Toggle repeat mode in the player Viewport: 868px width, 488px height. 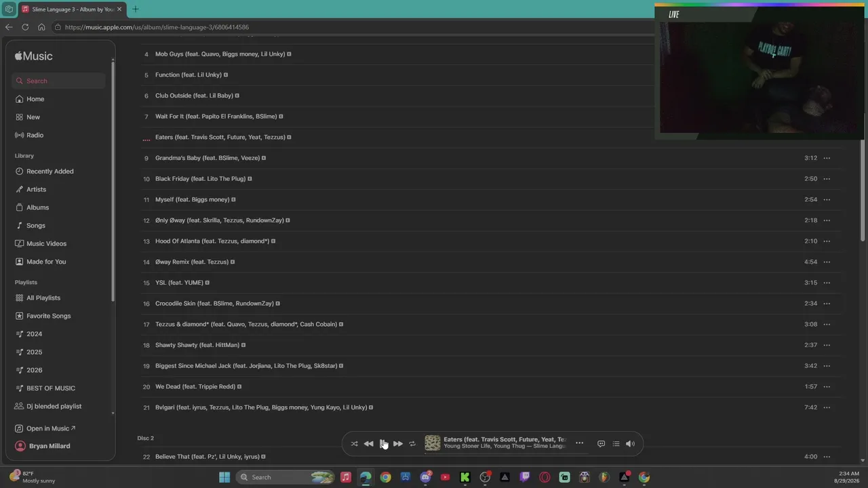(412, 444)
